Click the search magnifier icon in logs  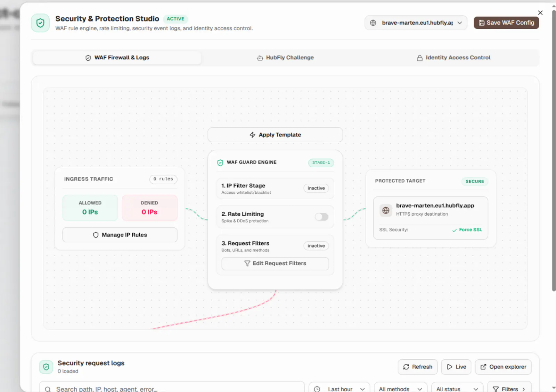48,389
